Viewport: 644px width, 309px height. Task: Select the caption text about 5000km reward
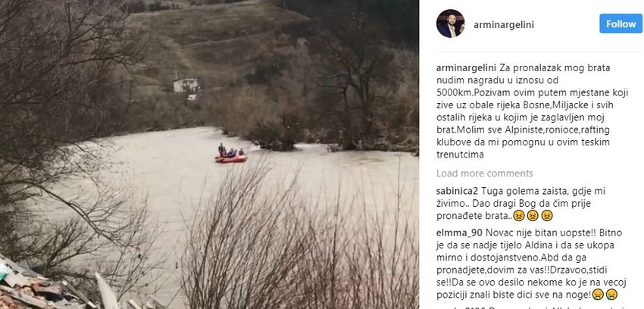coord(533,111)
